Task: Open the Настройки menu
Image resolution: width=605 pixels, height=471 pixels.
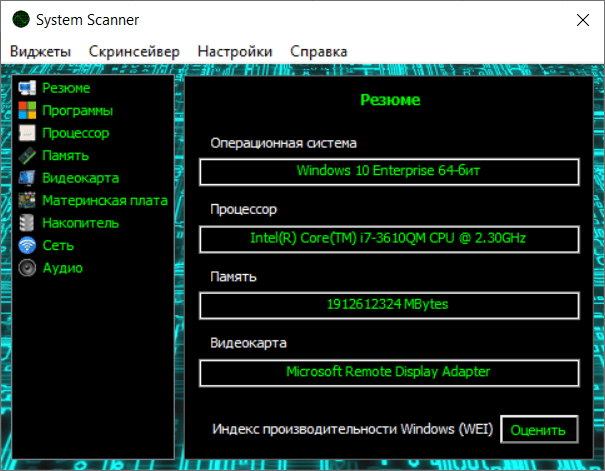Action: 235,51
